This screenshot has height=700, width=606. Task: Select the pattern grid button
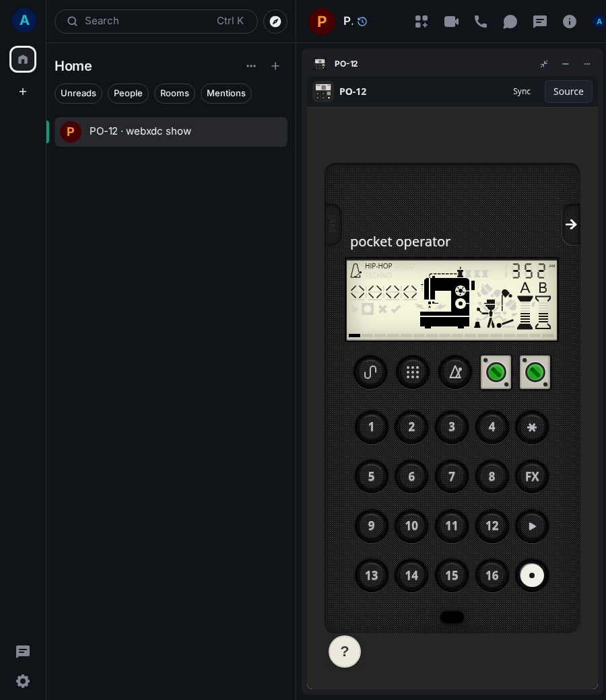413,372
